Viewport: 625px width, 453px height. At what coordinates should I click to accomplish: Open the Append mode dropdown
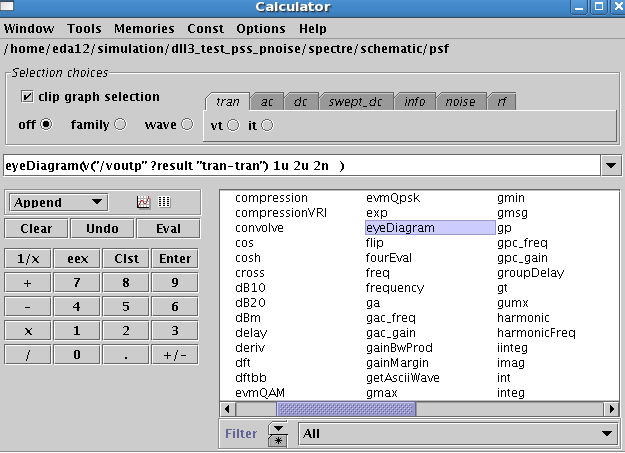58,202
